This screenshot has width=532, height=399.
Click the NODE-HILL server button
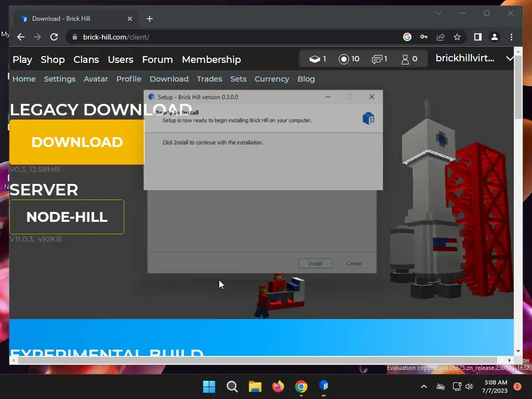click(x=67, y=217)
